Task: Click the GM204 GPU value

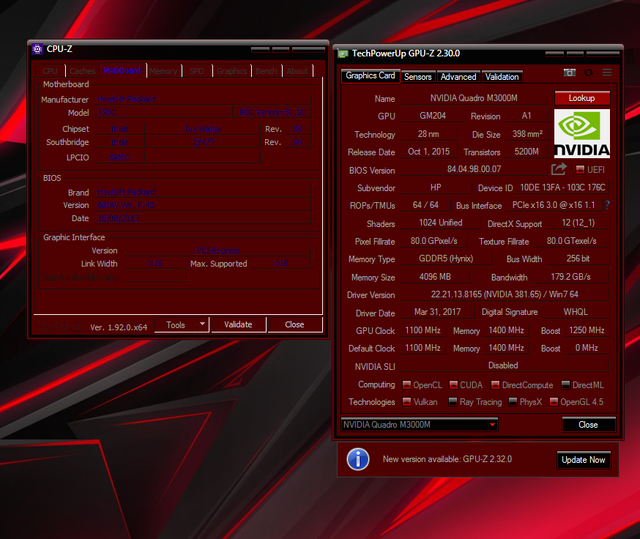Action: (x=433, y=116)
